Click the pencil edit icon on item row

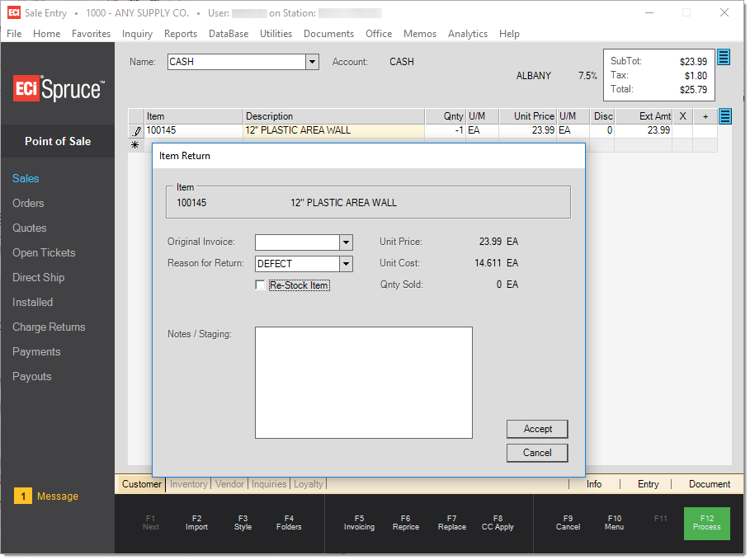tap(137, 130)
